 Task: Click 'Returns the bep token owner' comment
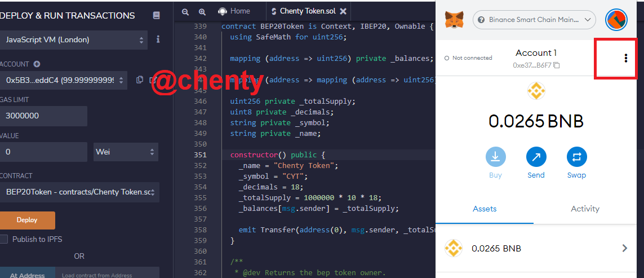pos(310,273)
